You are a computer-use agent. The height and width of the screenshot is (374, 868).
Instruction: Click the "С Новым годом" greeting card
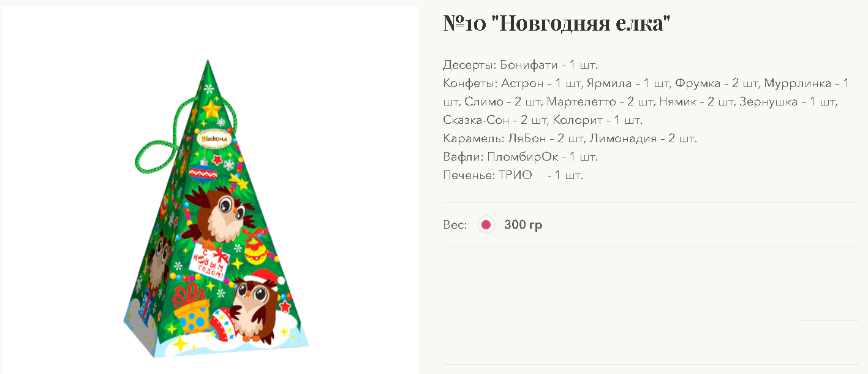(210, 262)
